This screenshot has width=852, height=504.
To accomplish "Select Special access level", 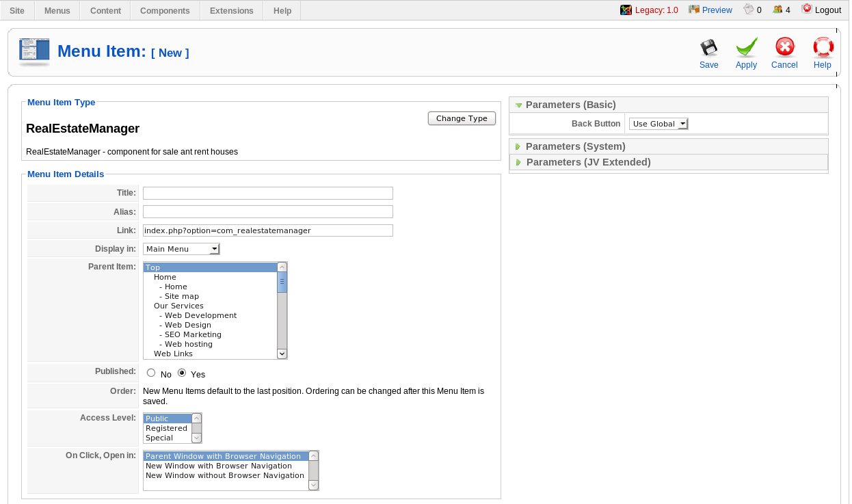I will coord(168,438).
